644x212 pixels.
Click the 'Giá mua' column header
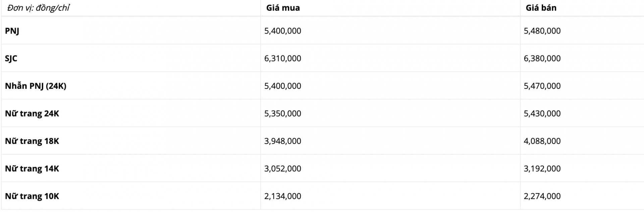coord(283,8)
